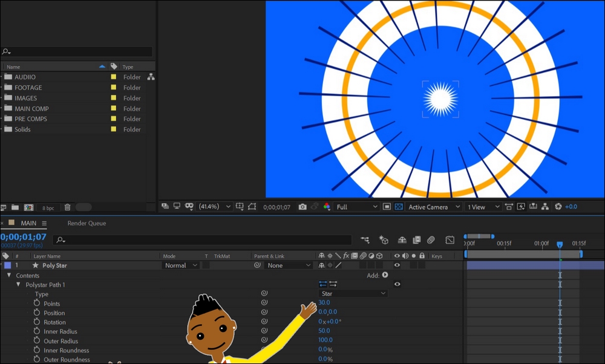Image resolution: width=605 pixels, height=364 pixels.
Task: Toggle Continuously Rasterize on Poly Star
Action: tap(330, 265)
